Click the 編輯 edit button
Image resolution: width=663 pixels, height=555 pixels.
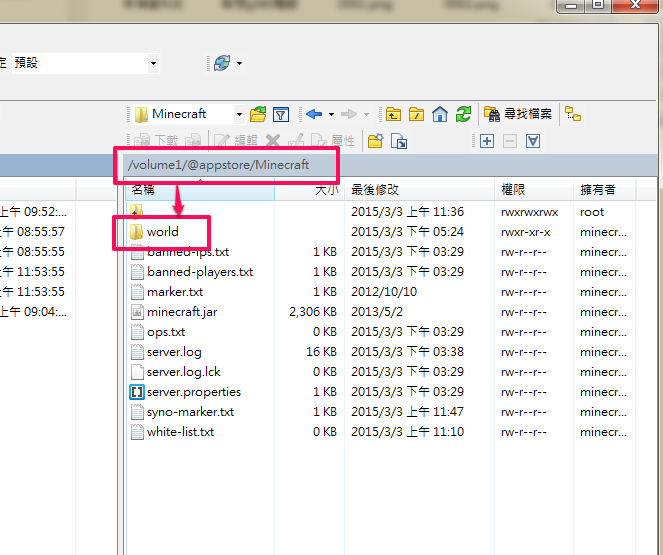[236, 141]
